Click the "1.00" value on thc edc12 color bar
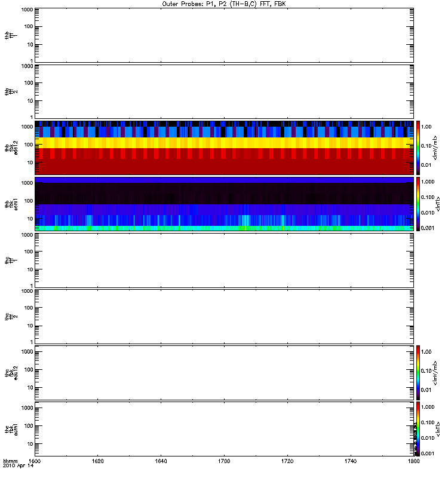This screenshot has height=478, width=448. (x=426, y=352)
